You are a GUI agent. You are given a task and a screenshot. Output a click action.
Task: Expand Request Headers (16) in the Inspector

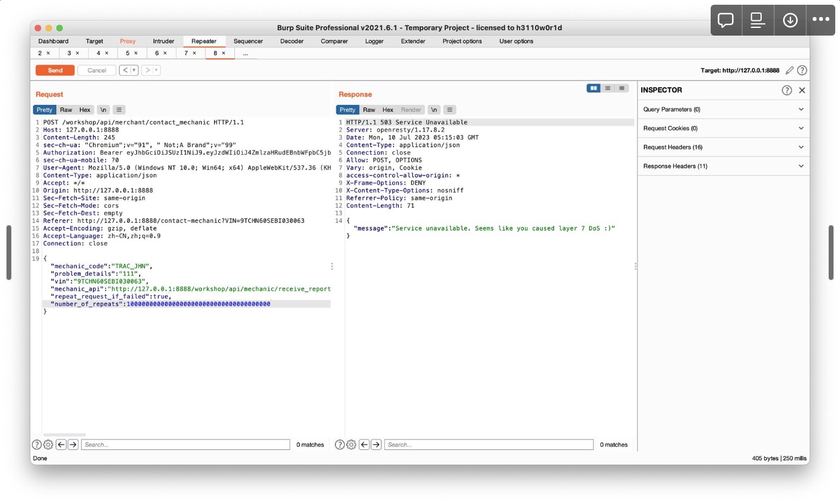pyautogui.click(x=724, y=148)
